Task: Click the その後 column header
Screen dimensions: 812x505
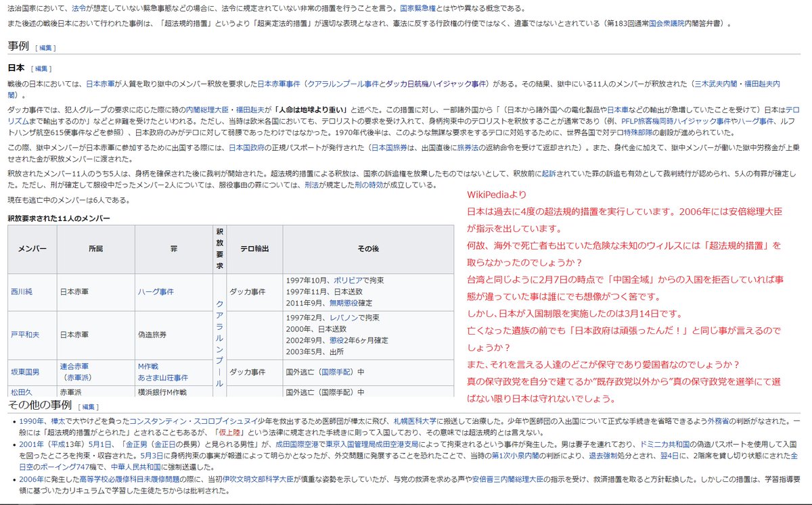Action: click(369, 249)
